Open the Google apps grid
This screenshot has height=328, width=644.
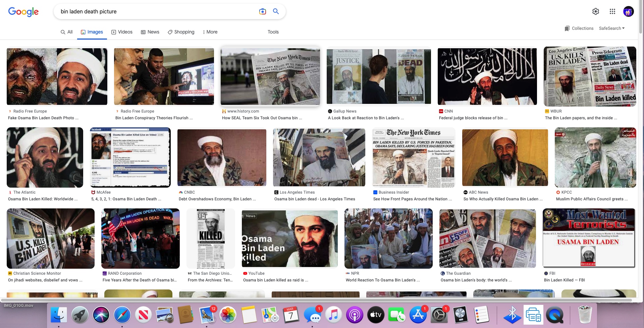(x=612, y=11)
